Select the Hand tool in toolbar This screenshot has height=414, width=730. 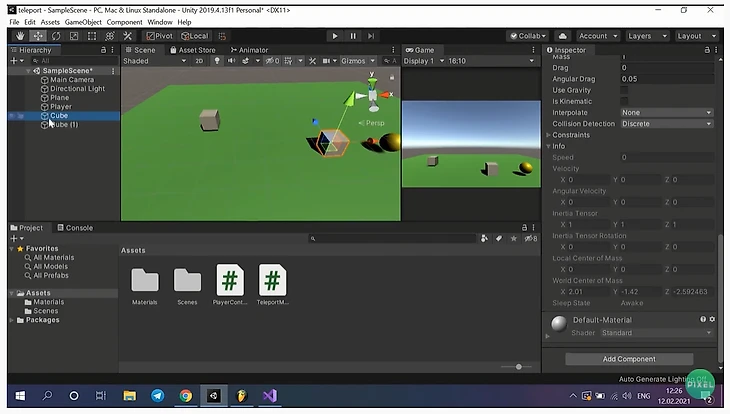pyautogui.click(x=21, y=36)
